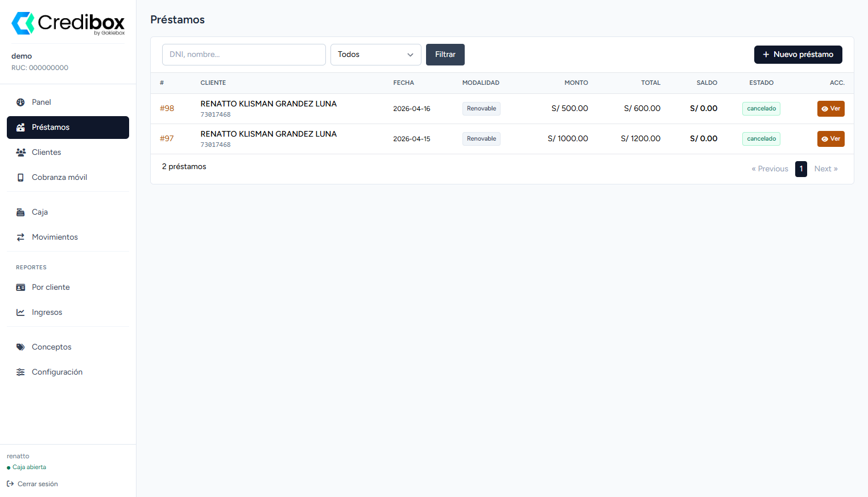868x497 pixels.
Task: Click the Préstamos hand-holding-money icon
Action: (20, 128)
